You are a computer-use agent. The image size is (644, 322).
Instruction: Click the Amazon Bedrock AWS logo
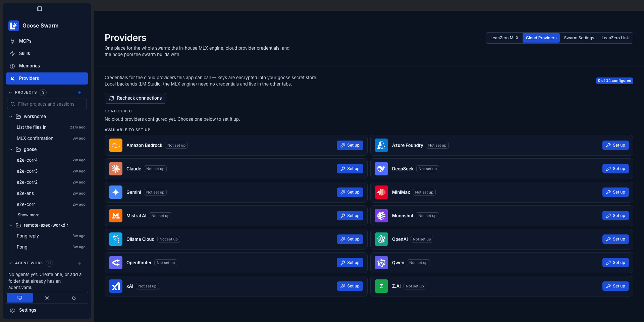pyautogui.click(x=116, y=145)
